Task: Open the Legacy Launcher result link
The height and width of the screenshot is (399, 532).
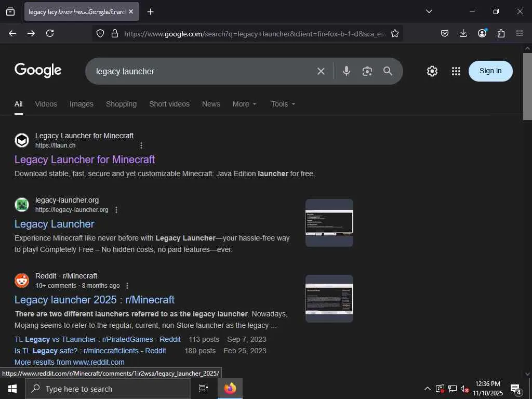Action: [54, 224]
